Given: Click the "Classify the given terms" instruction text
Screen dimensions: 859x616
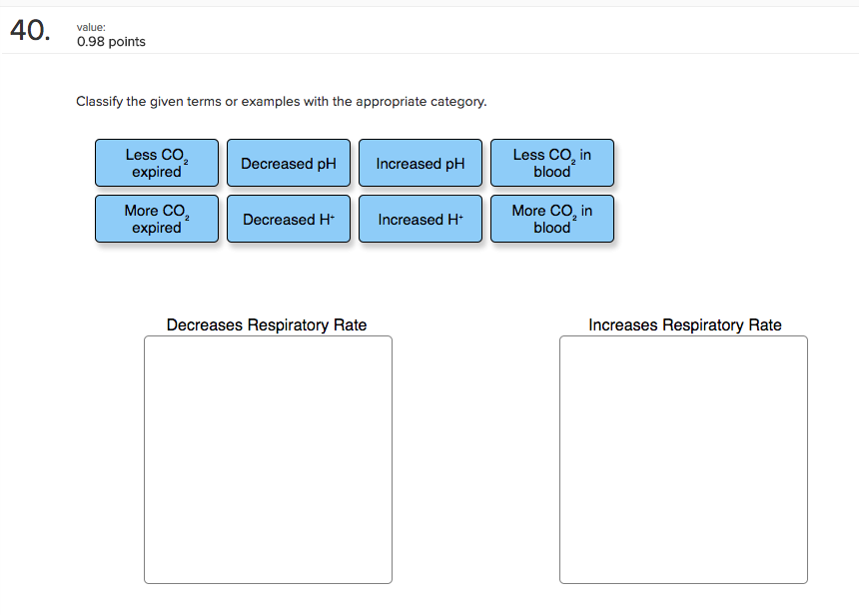Looking at the screenshot, I should pos(282,102).
